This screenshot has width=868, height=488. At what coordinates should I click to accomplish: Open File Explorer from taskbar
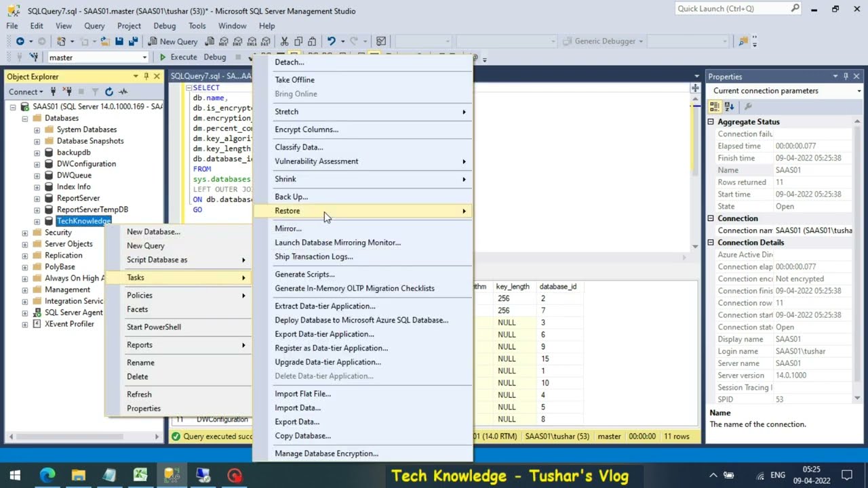(x=78, y=475)
